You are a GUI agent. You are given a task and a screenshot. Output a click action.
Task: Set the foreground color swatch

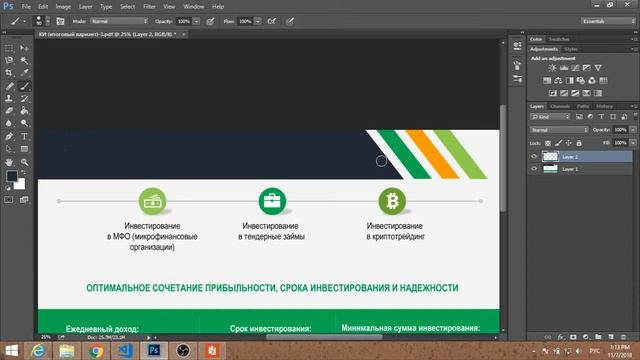point(11,176)
